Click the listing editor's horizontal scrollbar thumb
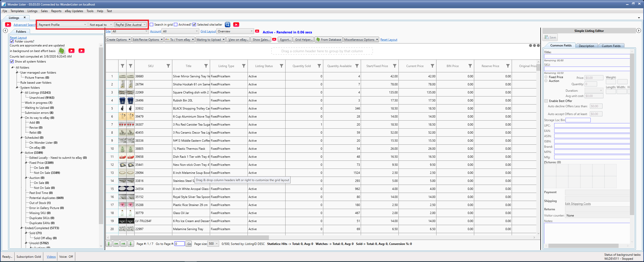The image size is (644, 262). pyautogui.click(x=584, y=246)
